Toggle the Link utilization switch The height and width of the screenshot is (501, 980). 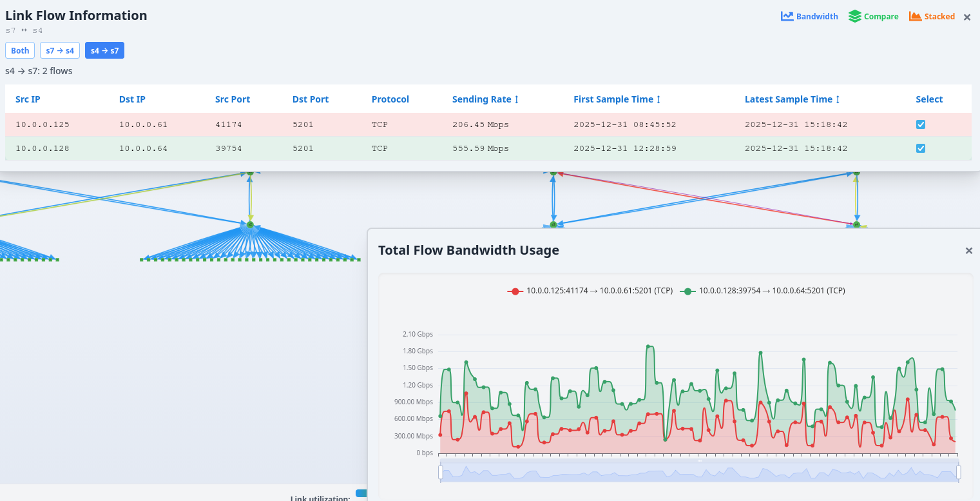(x=361, y=494)
